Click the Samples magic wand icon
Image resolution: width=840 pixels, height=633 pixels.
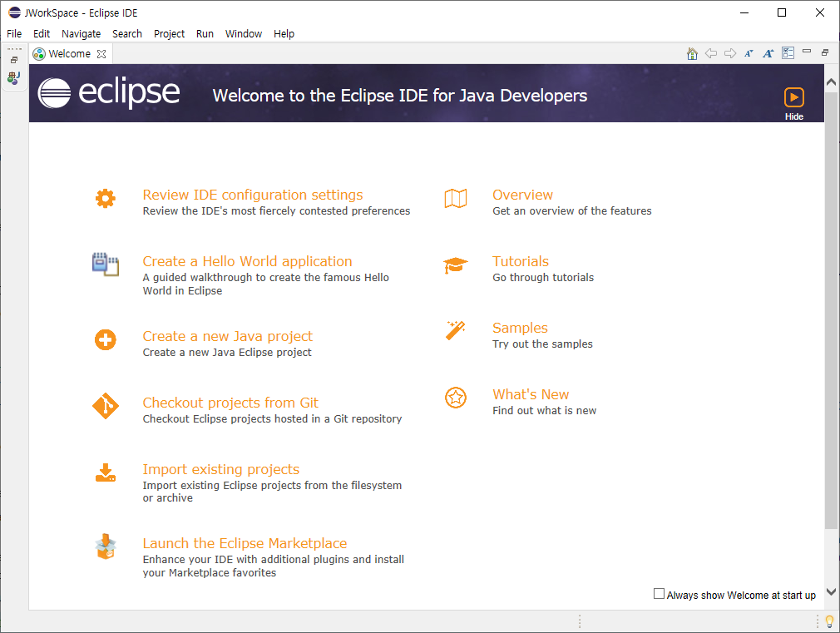456,331
